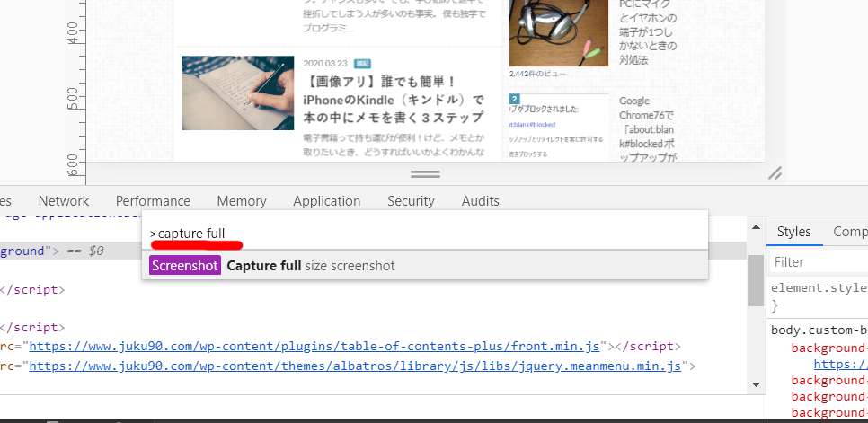
Task: Click the article category tag beside date
Action: 363,64
